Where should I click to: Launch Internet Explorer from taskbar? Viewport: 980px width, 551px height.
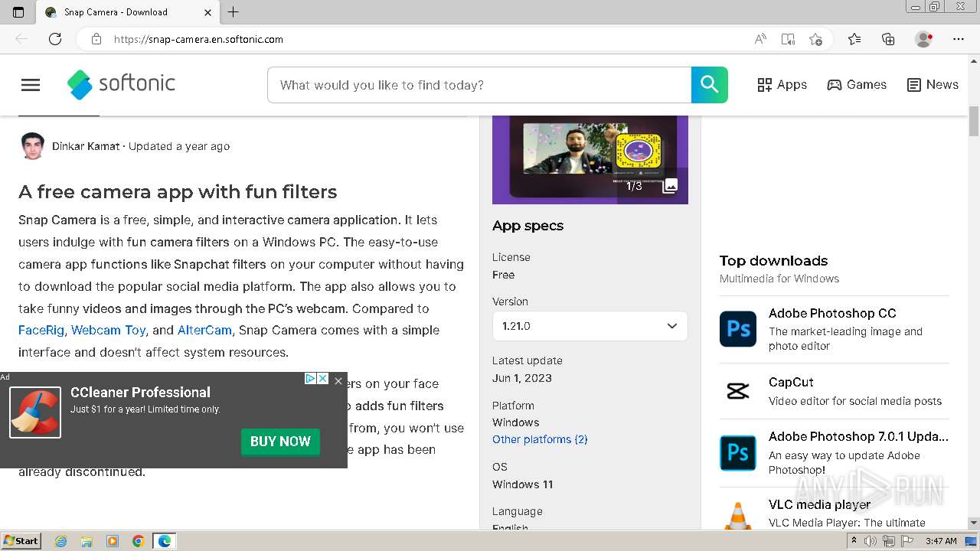pyautogui.click(x=61, y=541)
